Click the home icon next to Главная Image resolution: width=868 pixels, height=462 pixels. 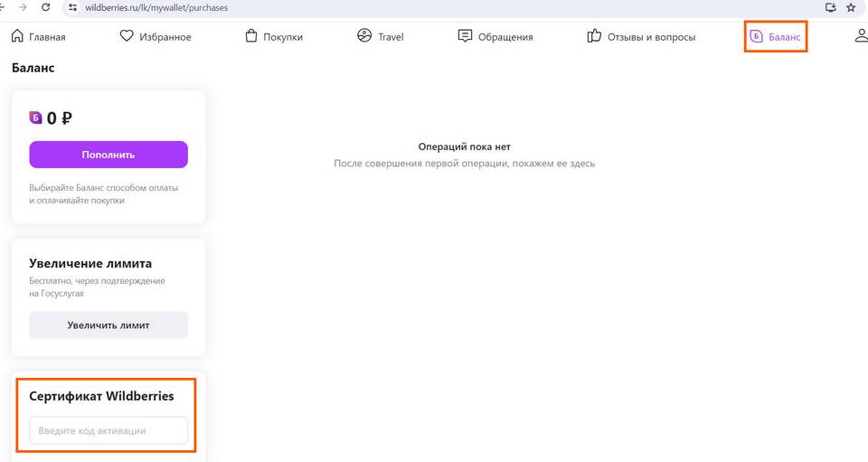pos(17,36)
